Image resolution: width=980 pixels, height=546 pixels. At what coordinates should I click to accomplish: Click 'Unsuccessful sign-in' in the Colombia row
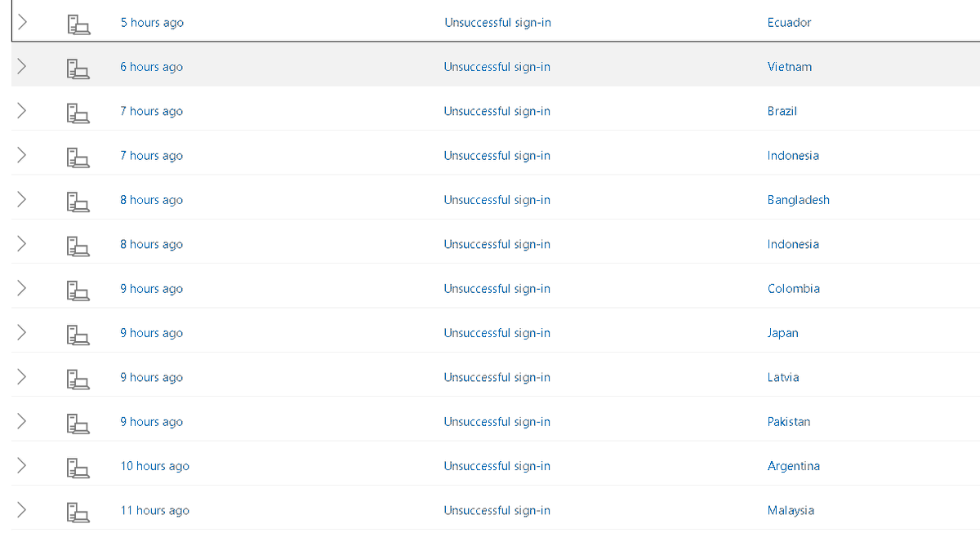(x=497, y=288)
